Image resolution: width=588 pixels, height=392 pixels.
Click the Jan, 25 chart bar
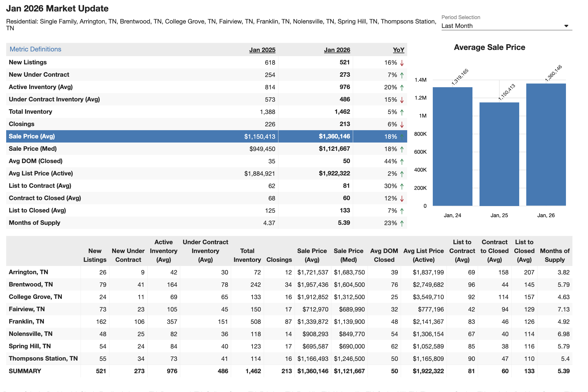tap(499, 154)
